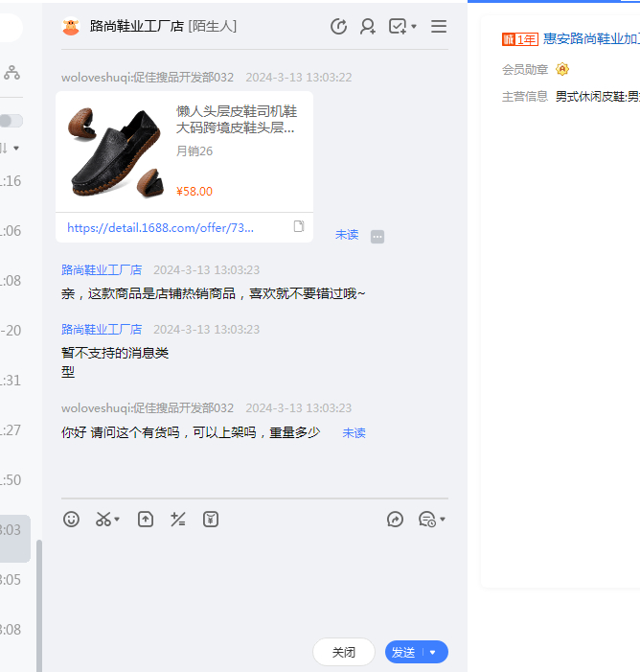This screenshot has width=640, height=672.
Task: Open the loafer shoe product thumbnail
Action: pyautogui.click(x=116, y=151)
